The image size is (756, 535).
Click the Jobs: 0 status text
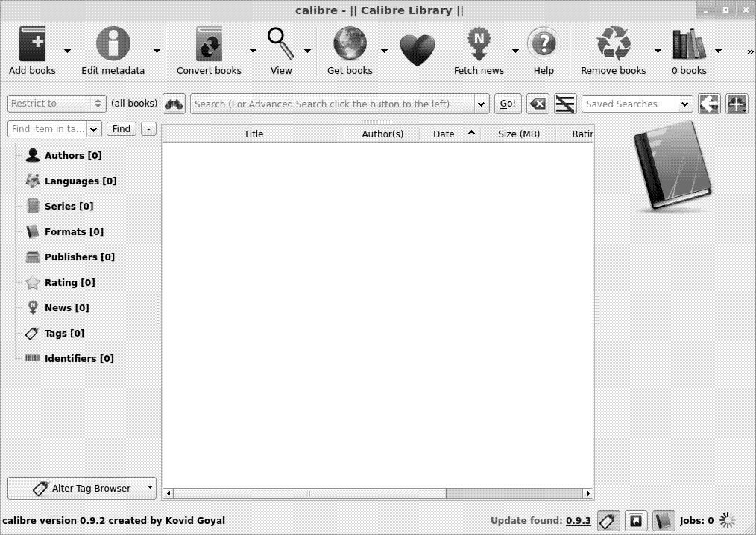coord(696,521)
